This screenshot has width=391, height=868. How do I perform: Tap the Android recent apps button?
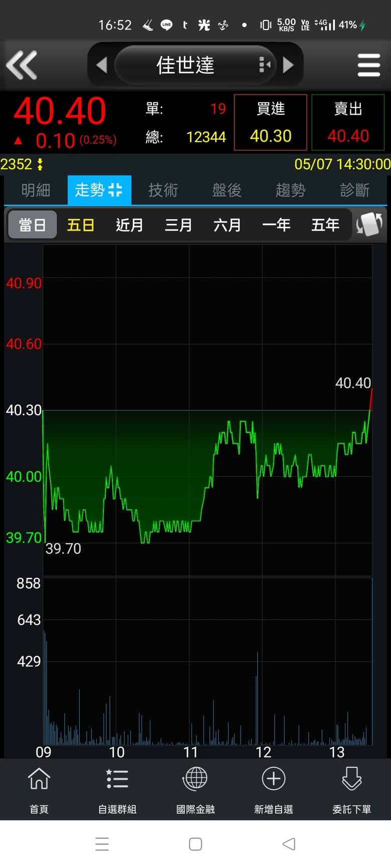coord(102,844)
